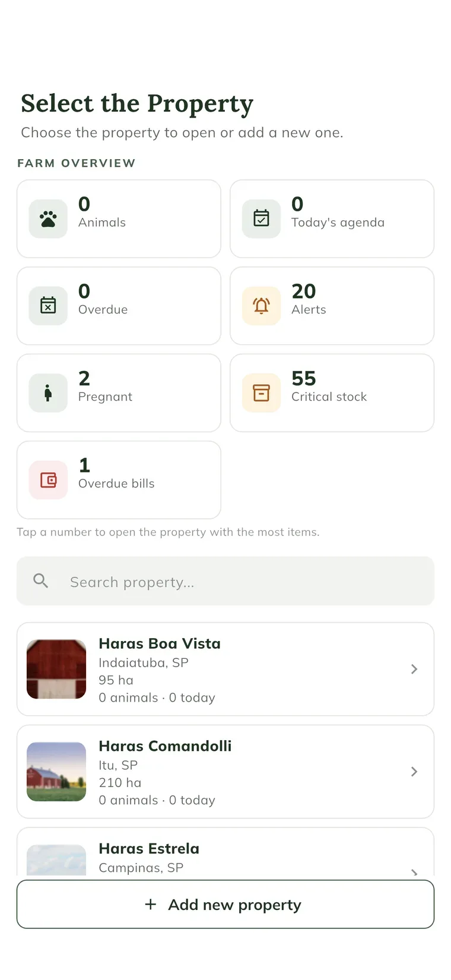This screenshot has height=980, width=451.
Task: Open Haras Comandolli via its right chevron
Action: click(x=414, y=772)
